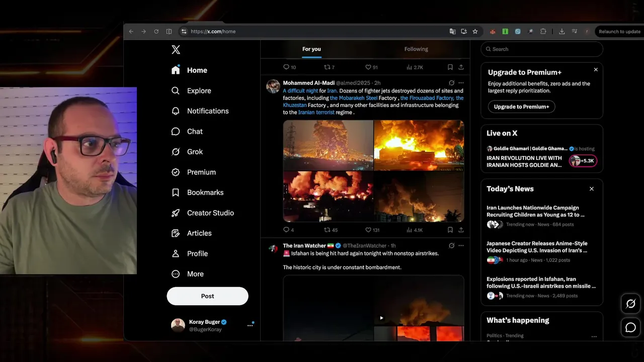Click the Bookmarks ribbon icon in sidebar

tap(176, 193)
